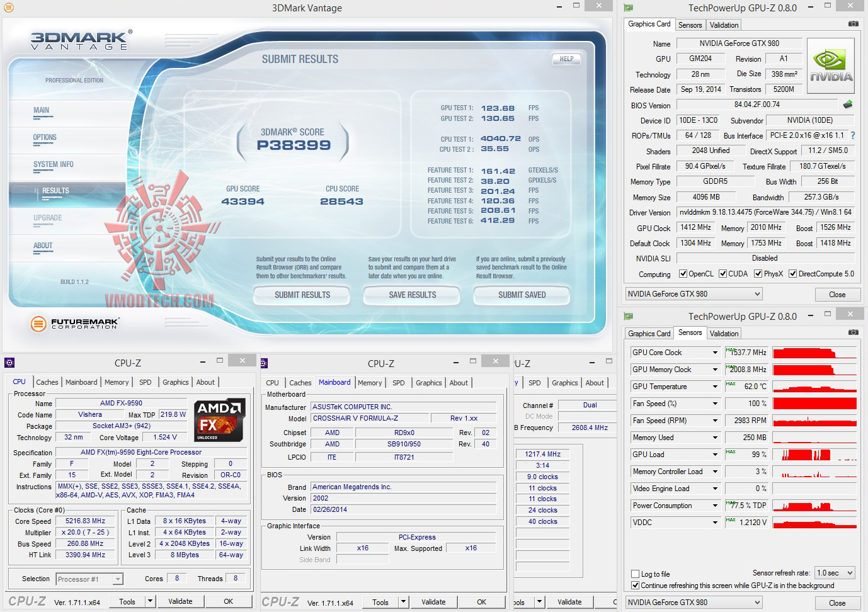Click the BIOS Version field in GPU-Z

pyautogui.click(x=757, y=105)
